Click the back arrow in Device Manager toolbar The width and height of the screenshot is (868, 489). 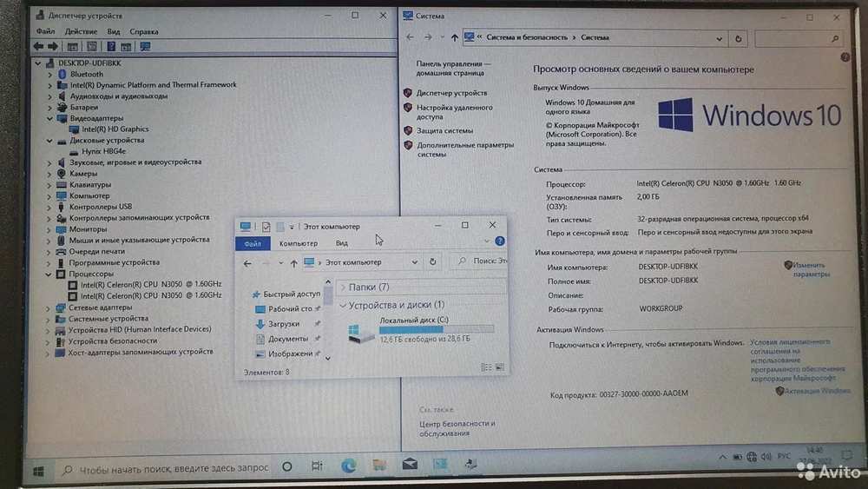coord(38,47)
